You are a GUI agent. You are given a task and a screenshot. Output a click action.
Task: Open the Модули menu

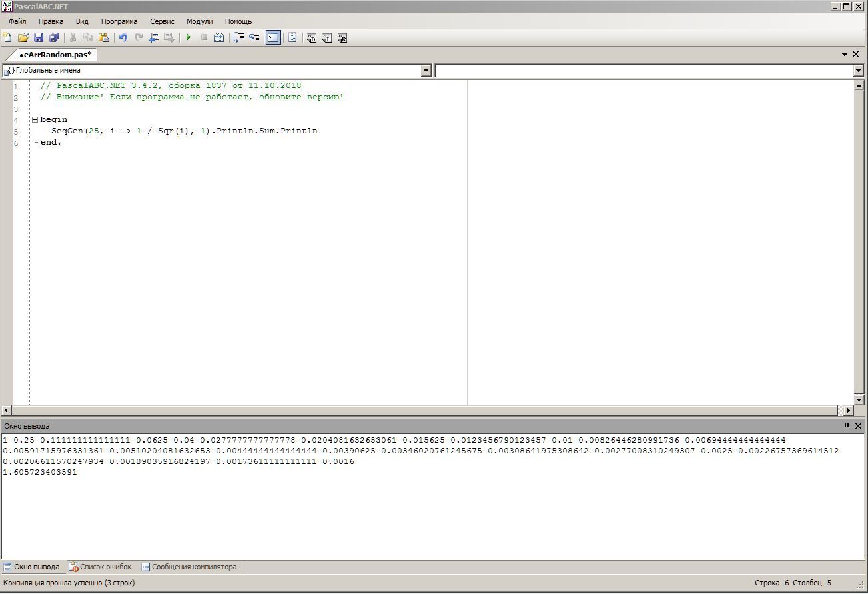point(199,21)
